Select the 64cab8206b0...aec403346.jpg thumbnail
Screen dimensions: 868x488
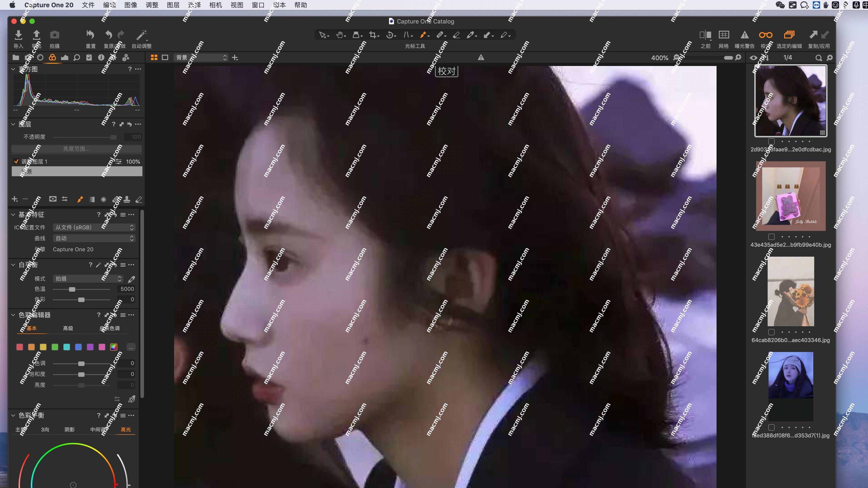tap(790, 292)
